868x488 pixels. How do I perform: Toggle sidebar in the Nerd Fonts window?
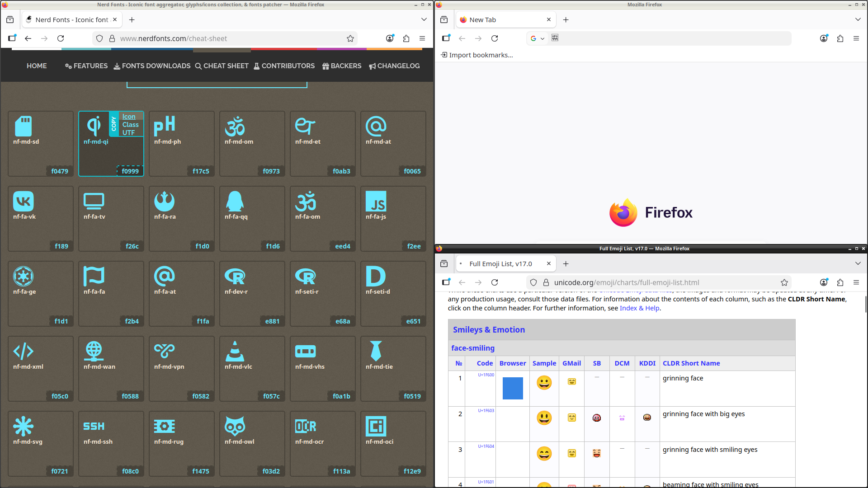point(12,38)
